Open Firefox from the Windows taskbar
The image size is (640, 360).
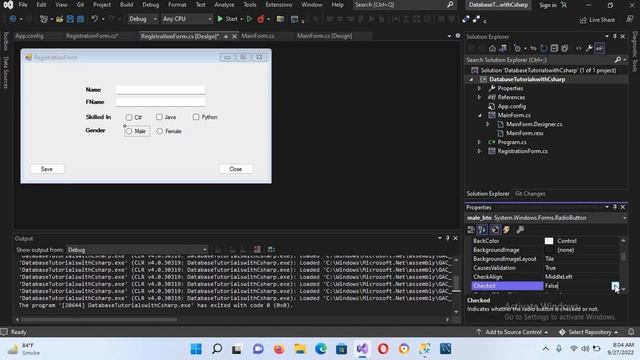pyautogui.click(x=279, y=349)
